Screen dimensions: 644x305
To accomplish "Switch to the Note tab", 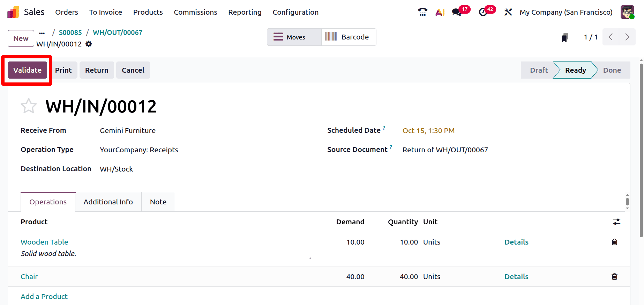I will [158, 202].
